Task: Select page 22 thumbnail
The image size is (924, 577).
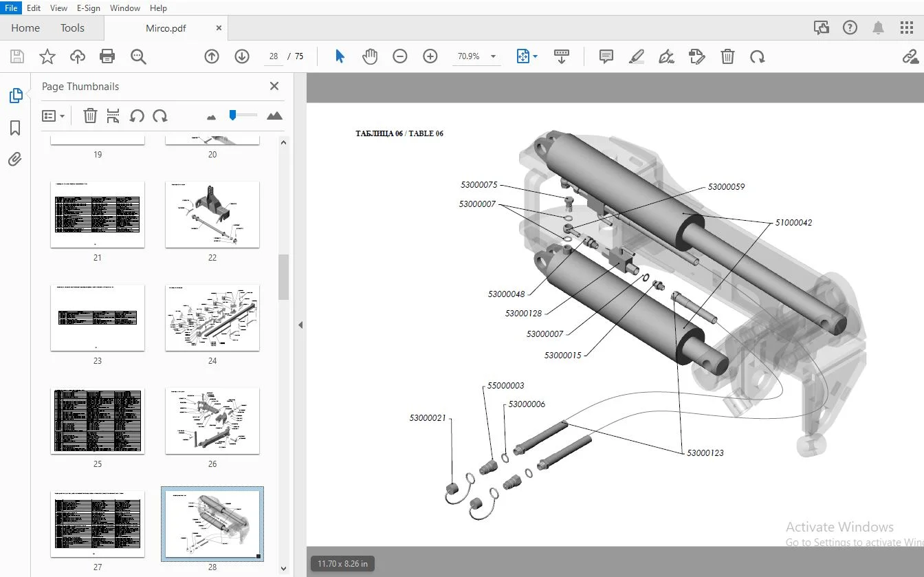Action: [212, 215]
